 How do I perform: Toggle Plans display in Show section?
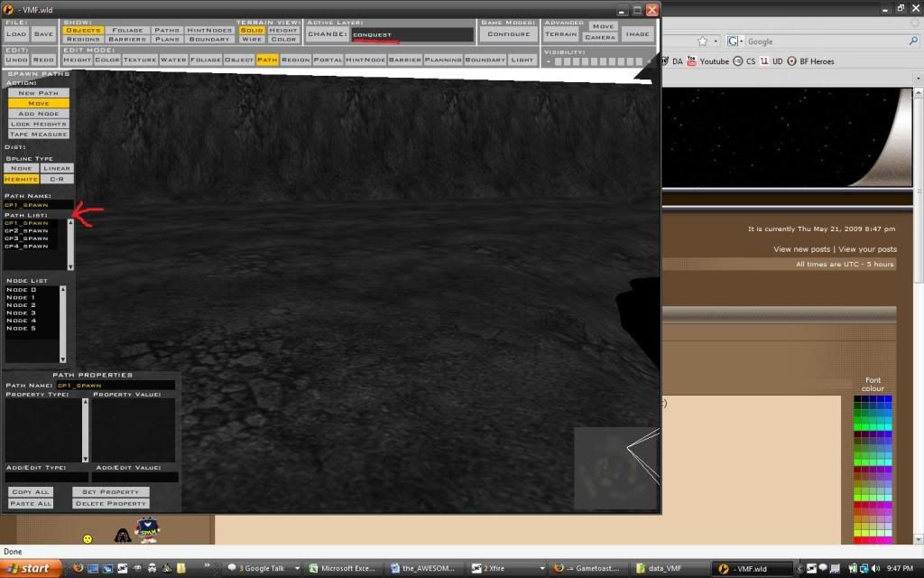click(167, 39)
